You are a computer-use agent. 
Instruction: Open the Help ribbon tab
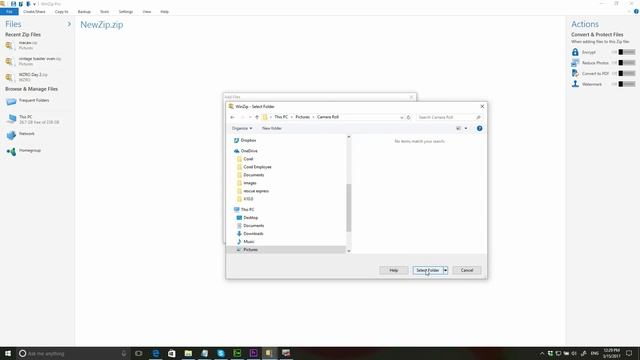[x=164, y=12]
